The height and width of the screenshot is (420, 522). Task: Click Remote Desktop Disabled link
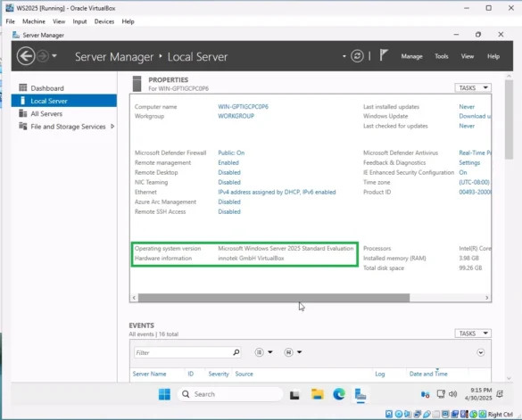coord(229,172)
